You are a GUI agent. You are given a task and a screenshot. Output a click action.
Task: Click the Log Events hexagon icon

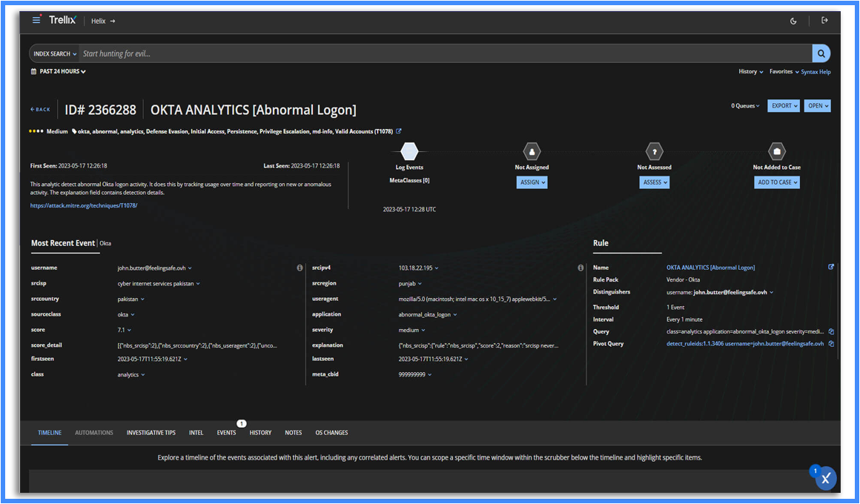409,152
